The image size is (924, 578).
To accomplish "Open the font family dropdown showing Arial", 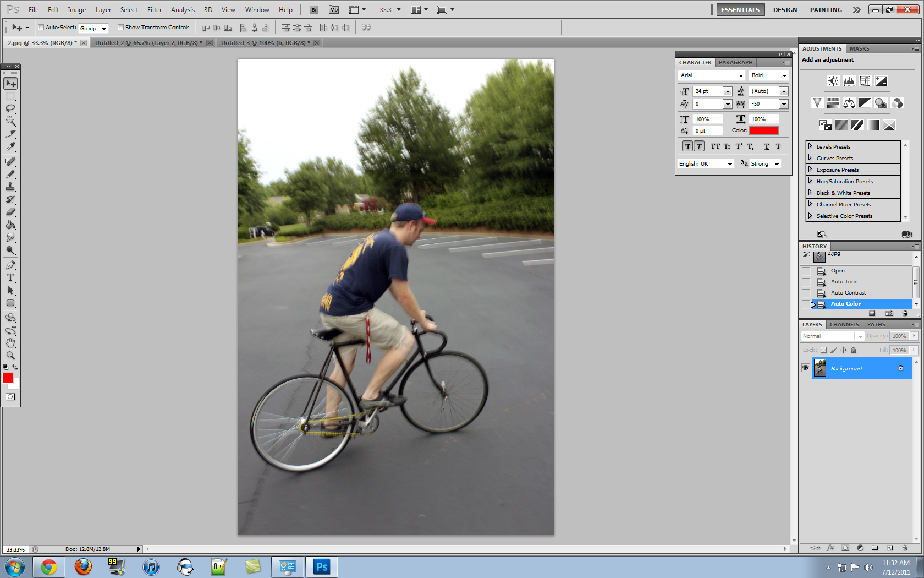I will [740, 75].
